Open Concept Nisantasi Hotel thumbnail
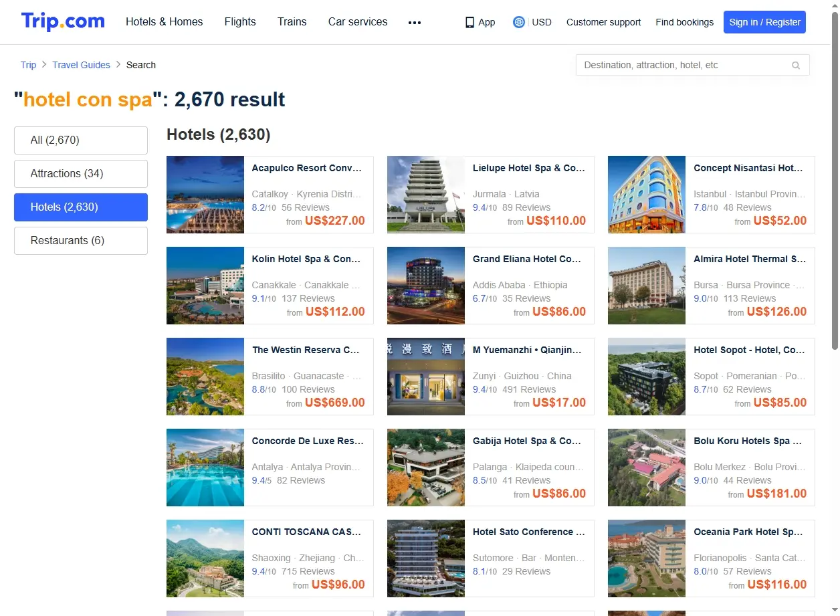840x616 pixels. click(x=647, y=195)
